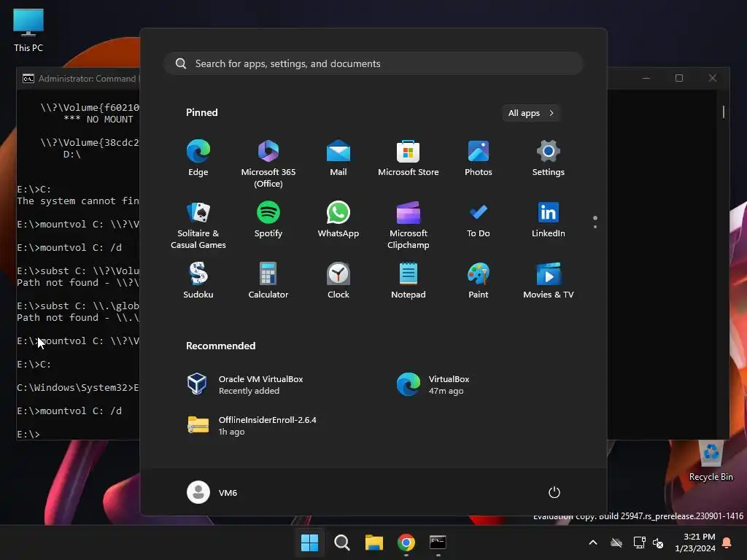Open WhatsApp from pinned apps
747x560 pixels.
click(338, 219)
